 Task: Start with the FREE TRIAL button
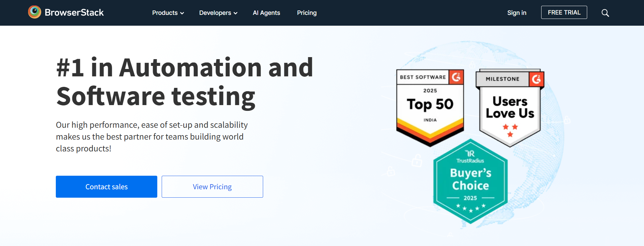tap(564, 13)
